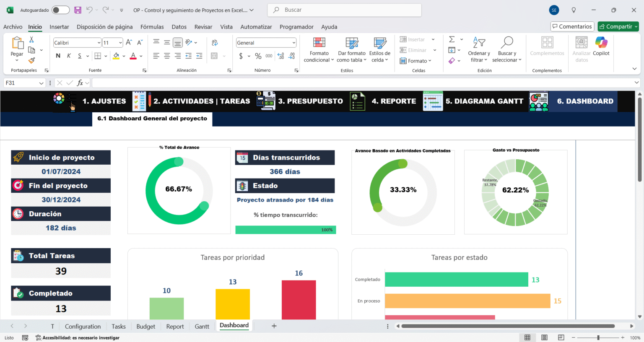Launch Copilot from the ribbon

tap(601, 46)
